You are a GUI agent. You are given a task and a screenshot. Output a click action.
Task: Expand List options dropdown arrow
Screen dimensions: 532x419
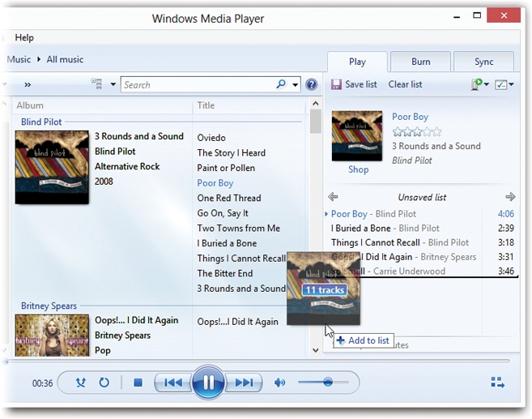(511, 84)
